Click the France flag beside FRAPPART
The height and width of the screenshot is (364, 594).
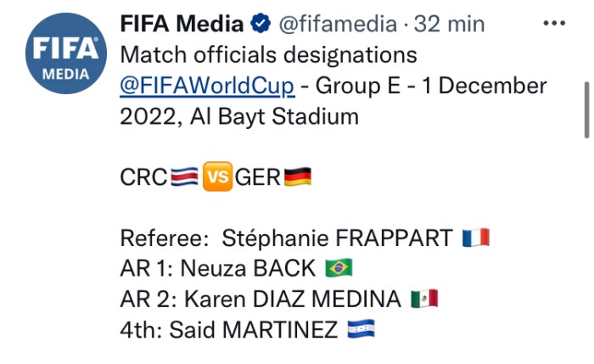point(476,238)
